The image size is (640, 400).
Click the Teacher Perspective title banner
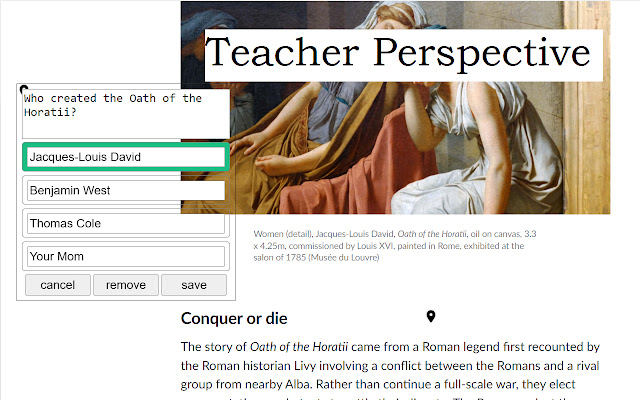click(x=403, y=55)
